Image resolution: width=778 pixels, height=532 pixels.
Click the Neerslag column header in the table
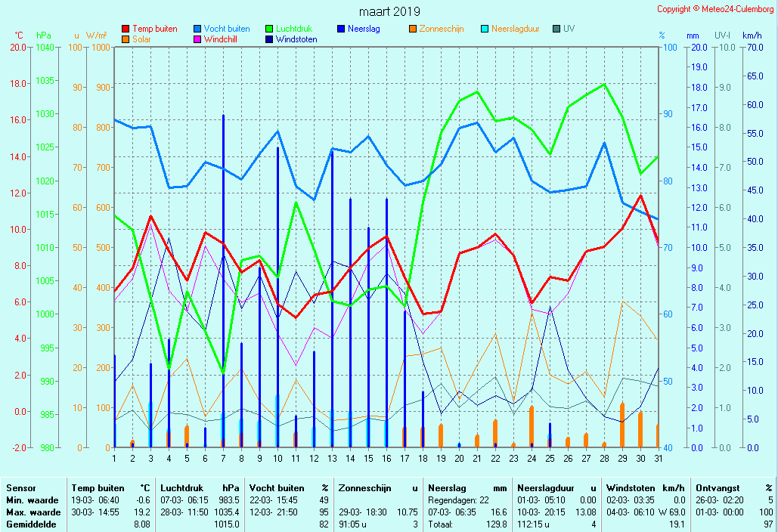click(x=446, y=488)
